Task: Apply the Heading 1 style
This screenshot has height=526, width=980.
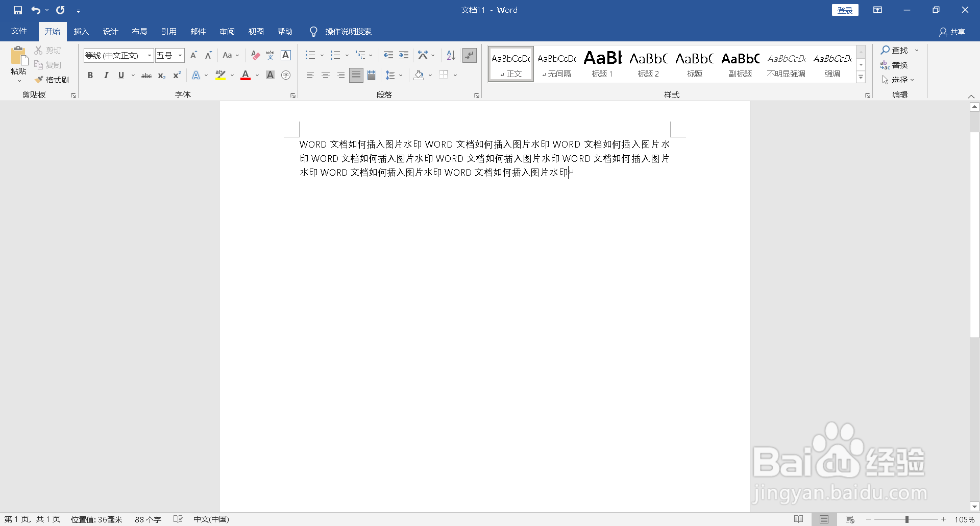Action: pyautogui.click(x=602, y=64)
